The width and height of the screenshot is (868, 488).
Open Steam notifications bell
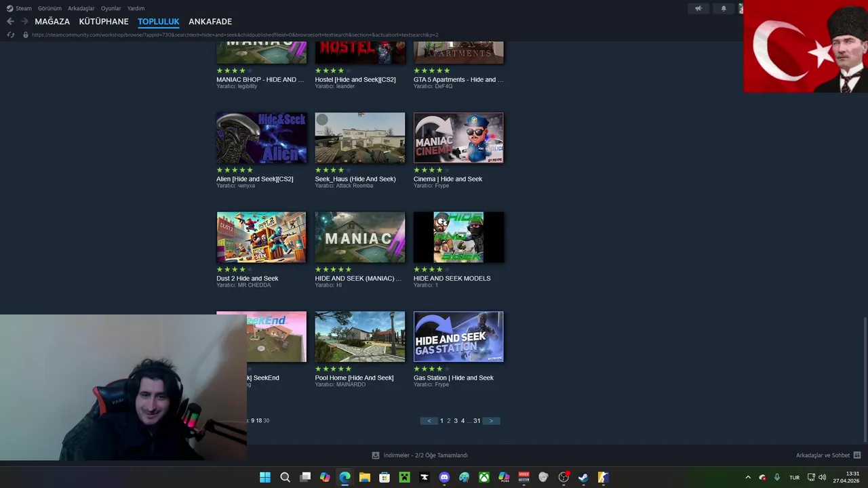[x=724, y=8]
